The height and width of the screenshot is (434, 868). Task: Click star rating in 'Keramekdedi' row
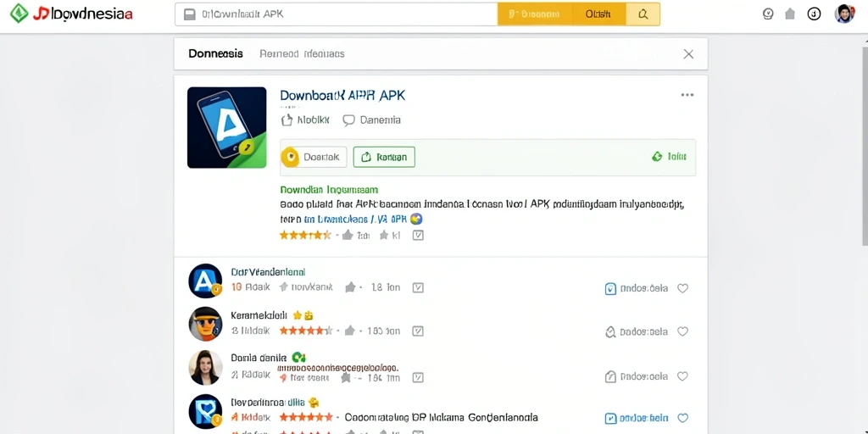[x=306, y=331]
